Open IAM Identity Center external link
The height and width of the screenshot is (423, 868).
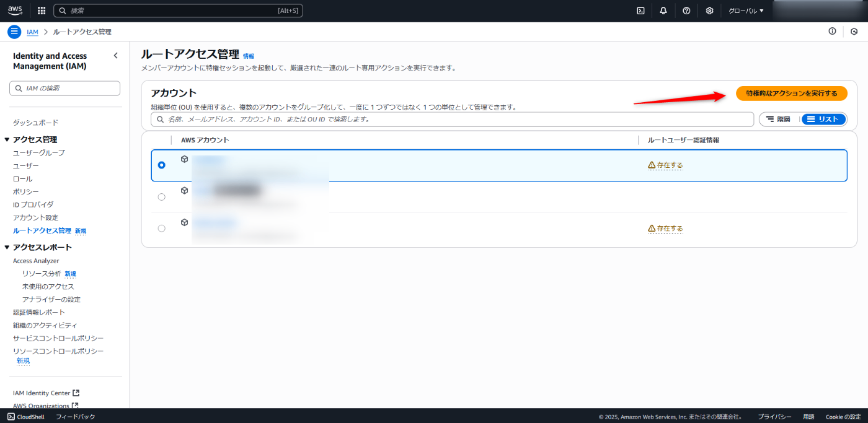click(x=46, y=393)
